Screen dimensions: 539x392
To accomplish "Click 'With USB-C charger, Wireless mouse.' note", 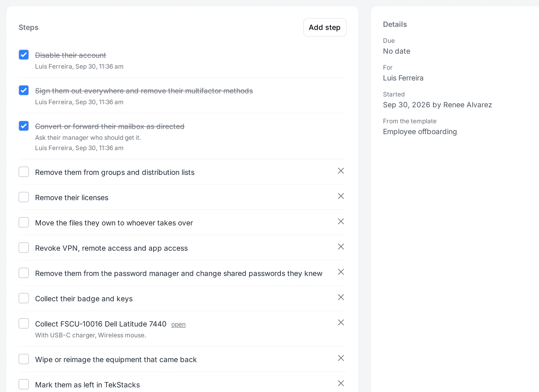I will [91, 335].
